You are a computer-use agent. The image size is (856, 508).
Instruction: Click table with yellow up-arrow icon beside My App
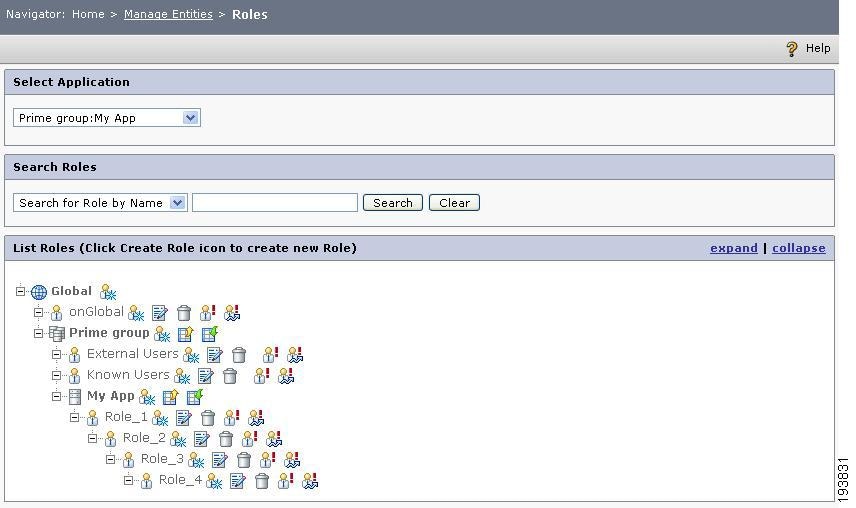[x=171, y=397]
